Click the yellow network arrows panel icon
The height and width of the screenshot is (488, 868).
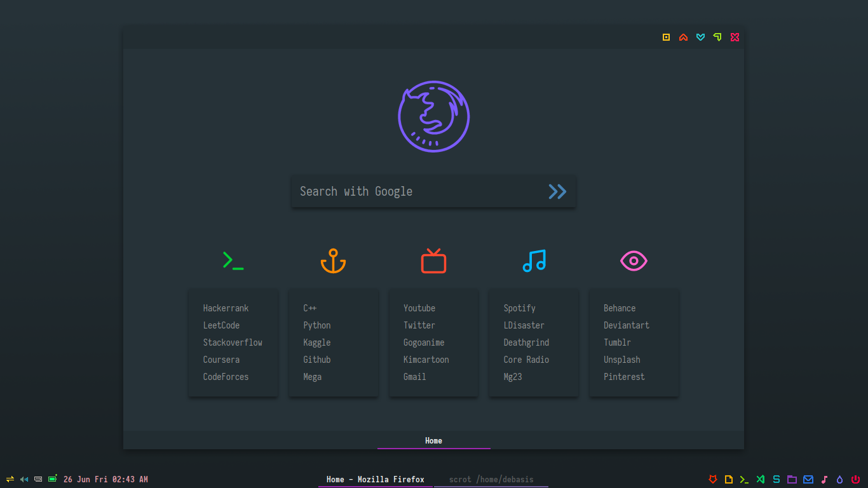pos(10,479)
